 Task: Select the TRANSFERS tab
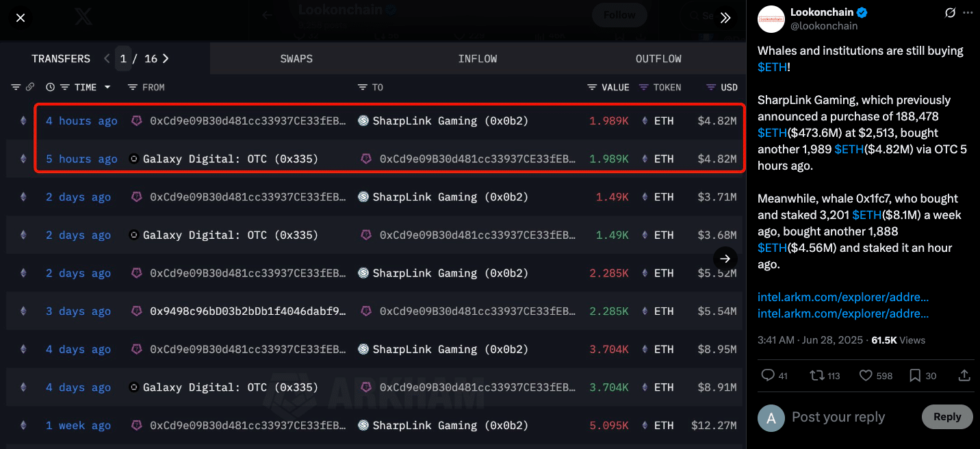point(61,59)
